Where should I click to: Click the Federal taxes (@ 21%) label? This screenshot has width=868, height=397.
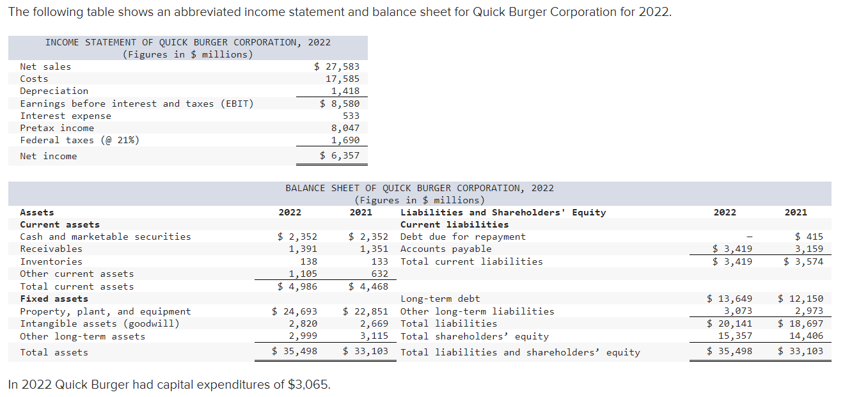coord(79,140)
